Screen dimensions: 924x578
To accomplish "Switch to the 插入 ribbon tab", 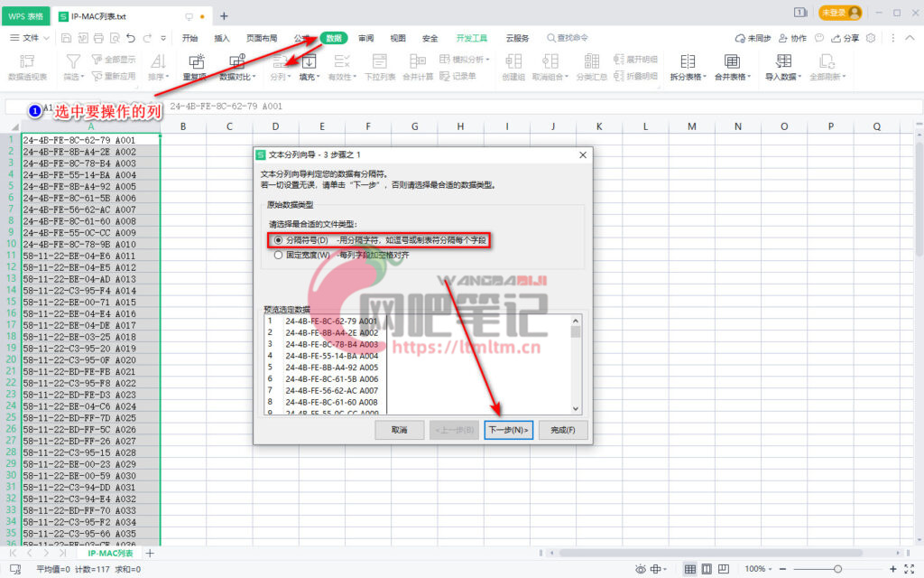I will (x=222, y=38).
